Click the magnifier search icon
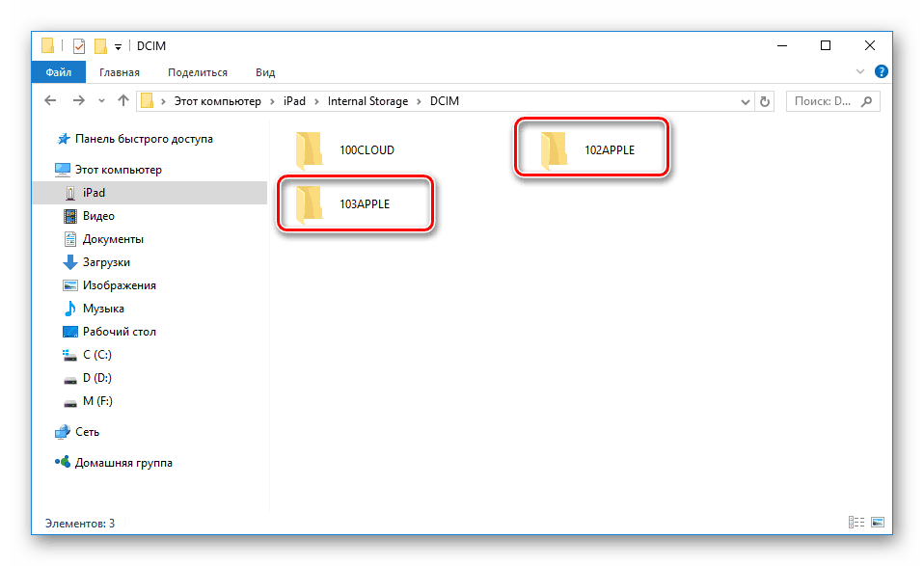 pos(866,101)
